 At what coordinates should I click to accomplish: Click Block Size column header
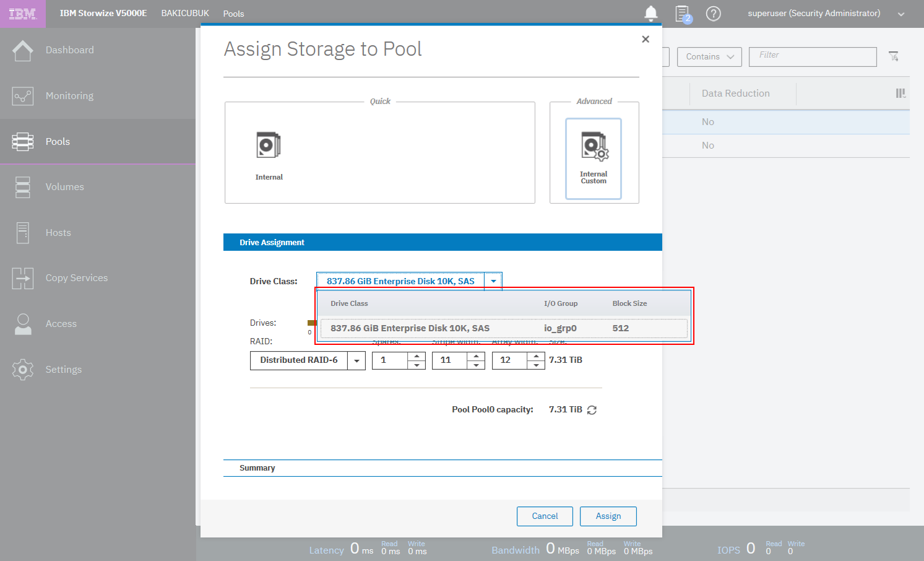pos(629,303)
